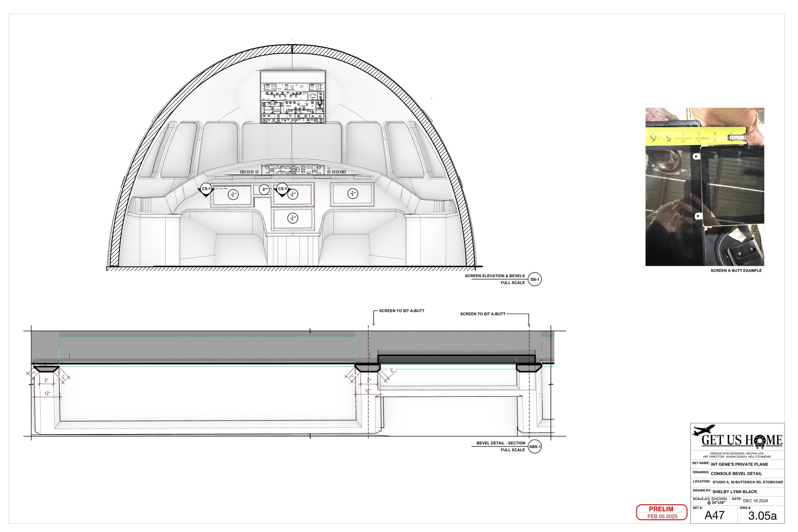Select the 0" bevel bubble on console
This screenshot has width=798, height=532.
point(264,190)
